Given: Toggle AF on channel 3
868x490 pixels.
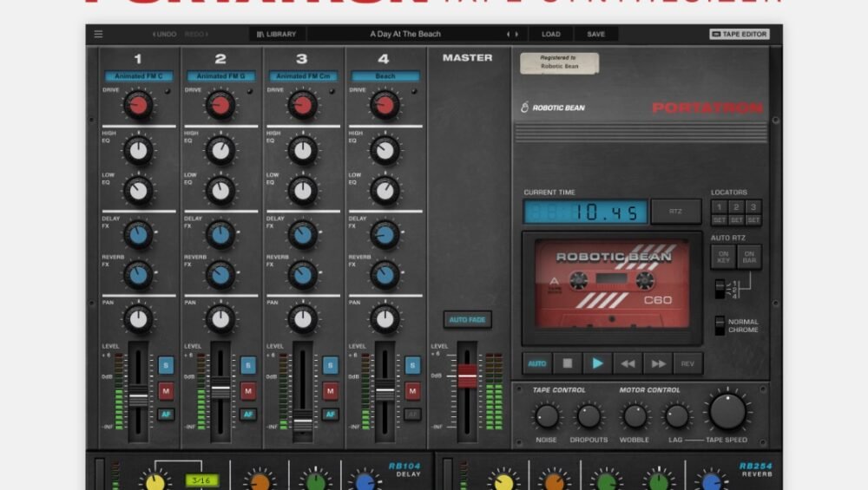Looking at the screenshot, I should 331,415.
